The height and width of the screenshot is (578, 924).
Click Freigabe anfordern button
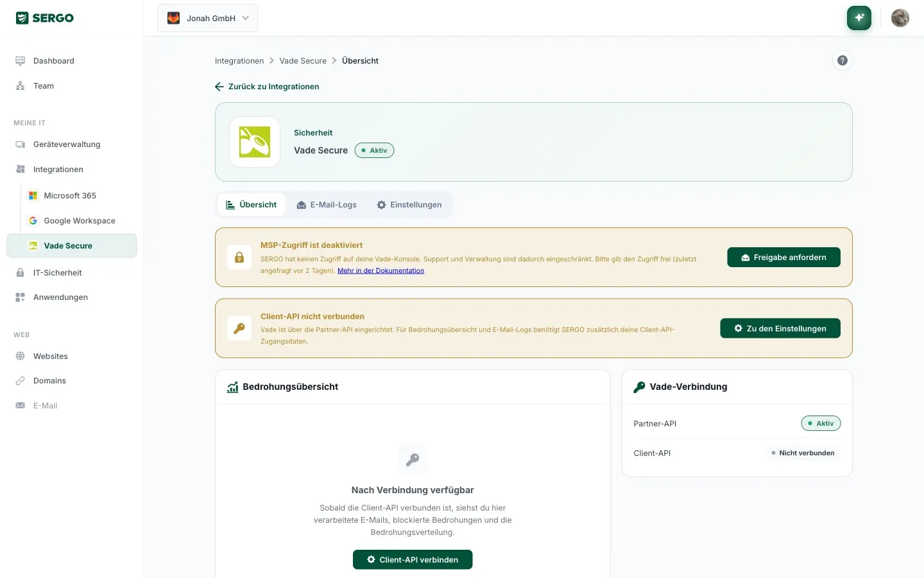point(783,258)
